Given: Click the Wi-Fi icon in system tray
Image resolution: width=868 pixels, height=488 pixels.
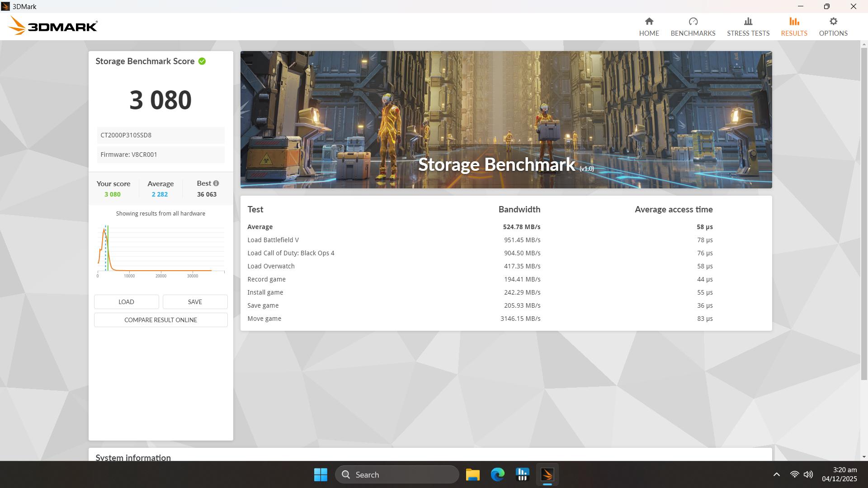Looking at the screenshot, I should click(795, 474).
